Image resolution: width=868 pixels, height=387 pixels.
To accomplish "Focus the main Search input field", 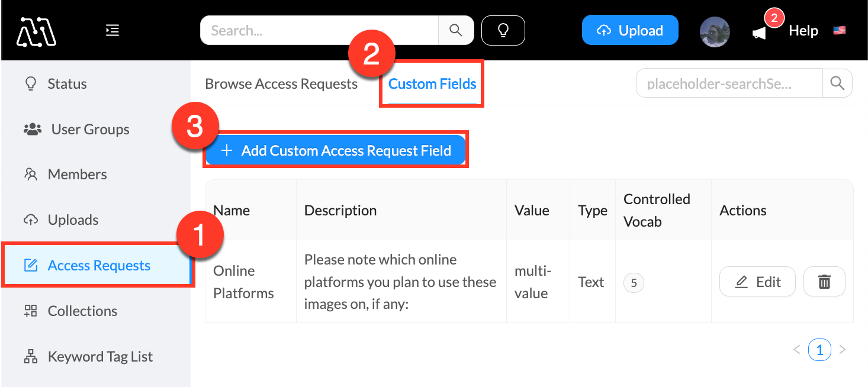I will pos(320,30).
